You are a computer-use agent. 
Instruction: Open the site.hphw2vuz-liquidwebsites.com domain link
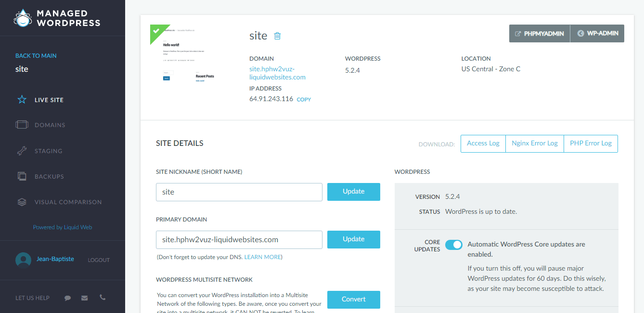277,73
